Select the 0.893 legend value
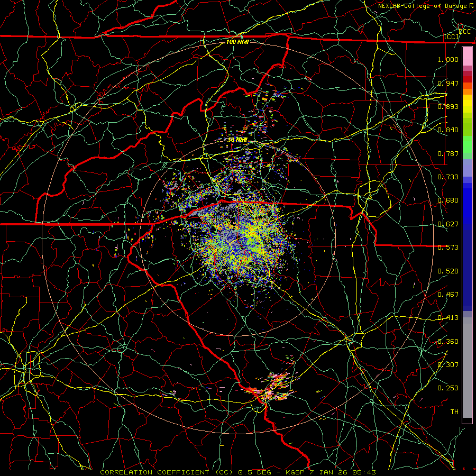 [x=448, y=106]
